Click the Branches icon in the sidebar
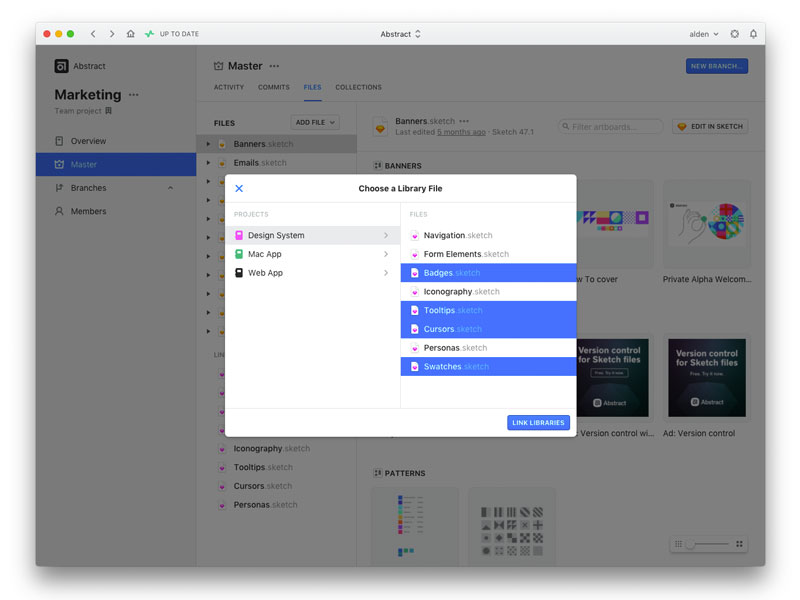The width and height of the screenshot is (800, 600). pos(59,188)
